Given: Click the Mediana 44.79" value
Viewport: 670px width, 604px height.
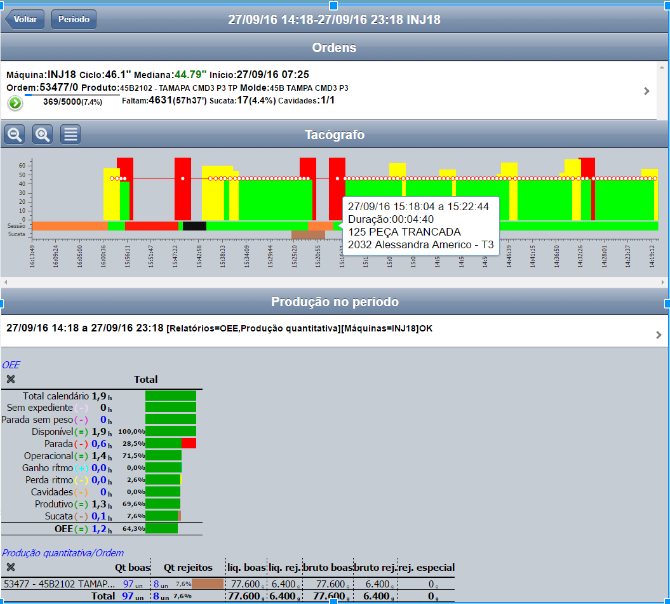Looking at the screenshot, I should tap(190, 74).
